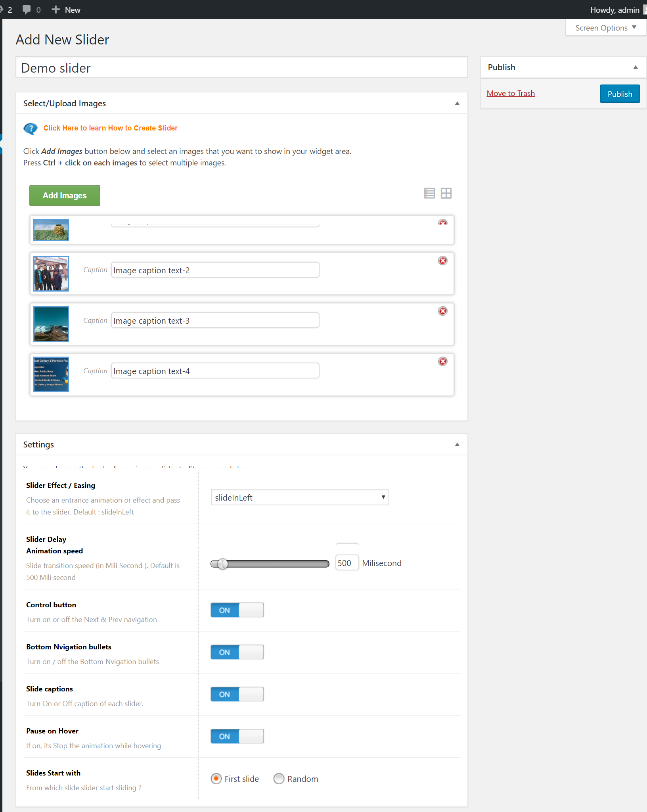The height and width of the screenshot is (812, 647).
Task: Click the blue help question-mark icon
Action: (x=31, y=129)
